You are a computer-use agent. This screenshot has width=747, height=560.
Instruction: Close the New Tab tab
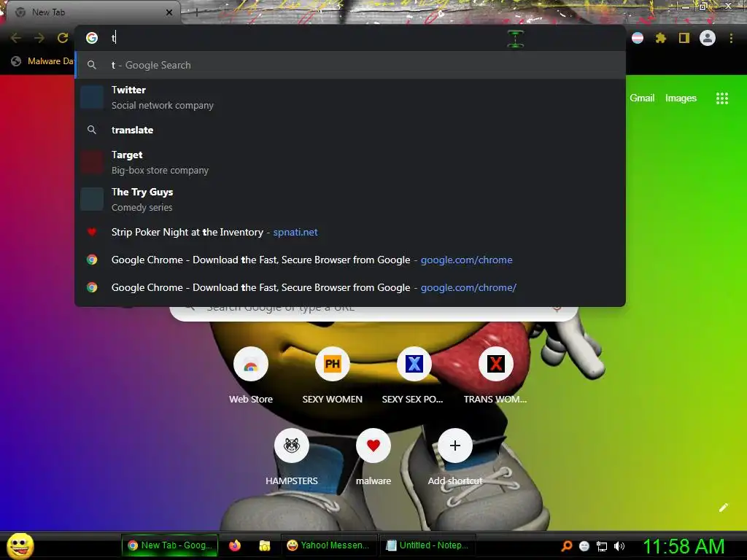[169, 12]
